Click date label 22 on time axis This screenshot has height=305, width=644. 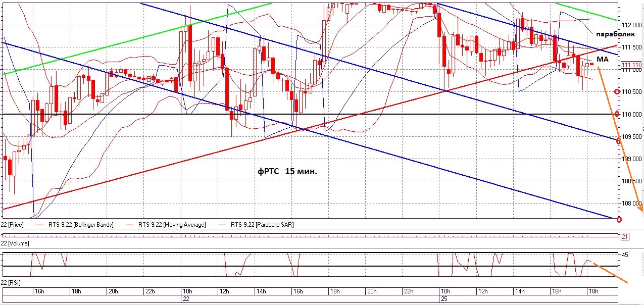186,298
